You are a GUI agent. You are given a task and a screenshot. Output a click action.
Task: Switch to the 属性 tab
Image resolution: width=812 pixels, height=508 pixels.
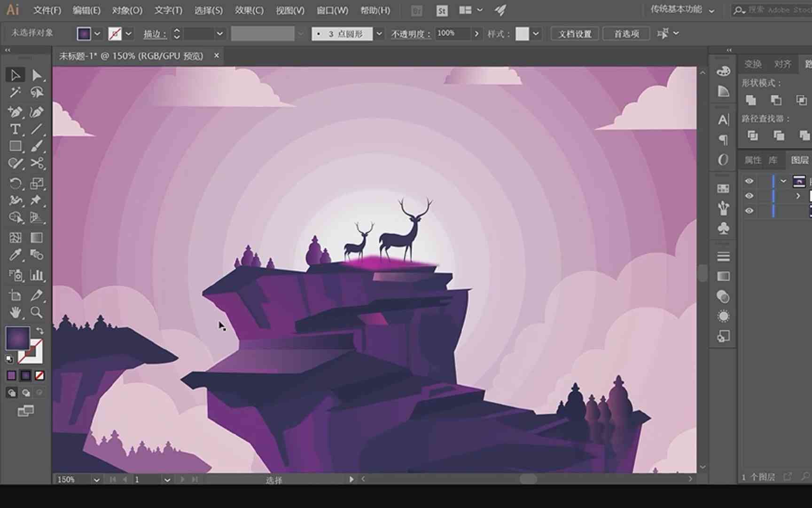click(753, 160)
